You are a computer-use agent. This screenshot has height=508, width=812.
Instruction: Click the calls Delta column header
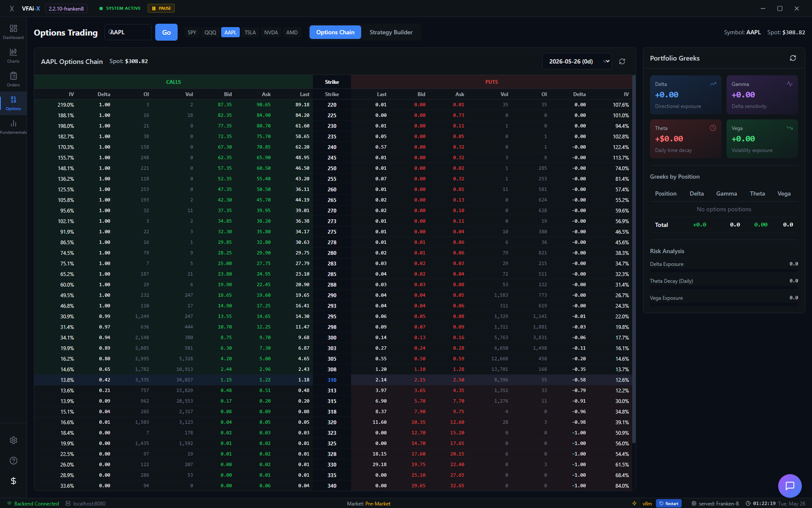(x=104, y=94)
